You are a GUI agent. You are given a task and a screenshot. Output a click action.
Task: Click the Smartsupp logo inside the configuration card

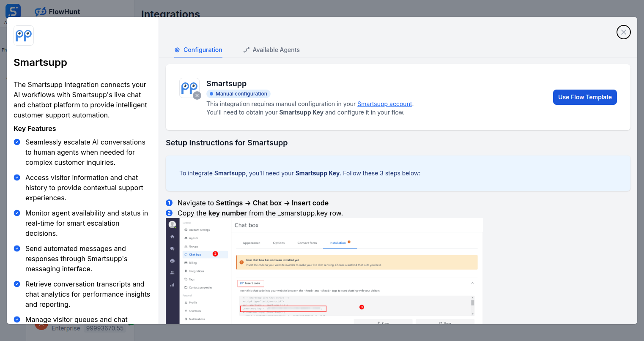189,87
